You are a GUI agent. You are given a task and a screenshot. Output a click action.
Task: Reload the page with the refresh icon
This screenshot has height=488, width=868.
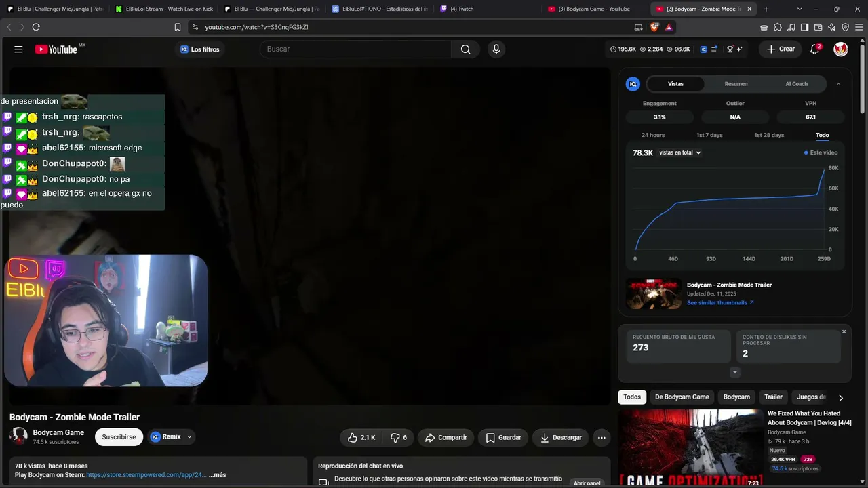tap(36, 27)
